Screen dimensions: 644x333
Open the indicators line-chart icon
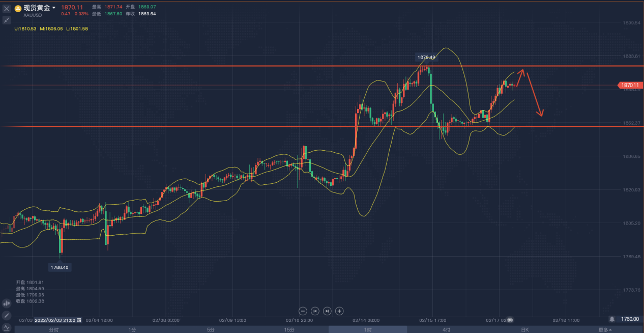[7, 327]
